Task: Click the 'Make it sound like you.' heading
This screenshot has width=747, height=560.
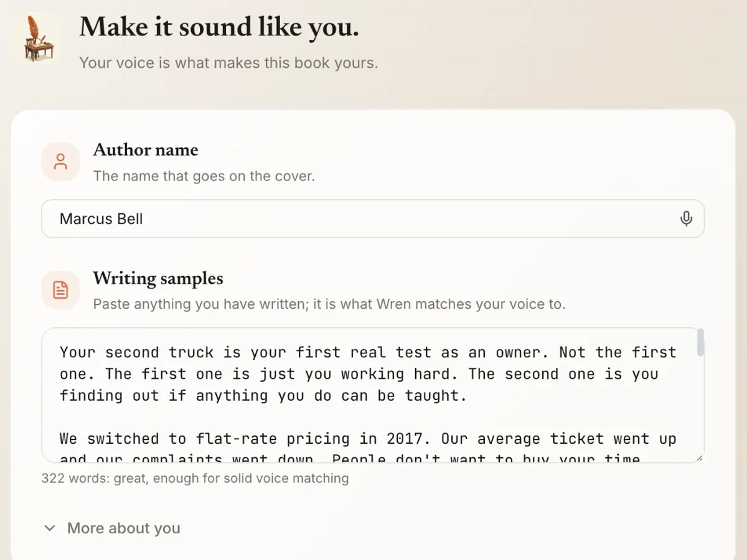Action: point(219,27)
